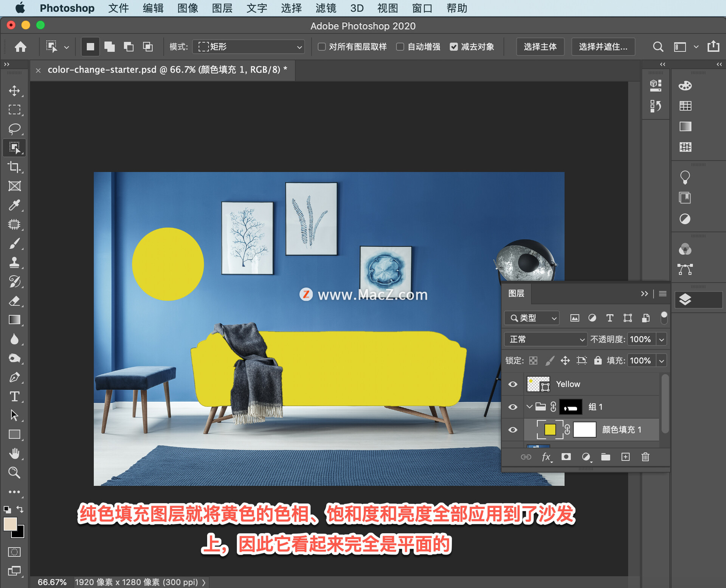Screen dimensions: 726x588
Task: Click Subtract from selection button
Action: pos(129,47)
